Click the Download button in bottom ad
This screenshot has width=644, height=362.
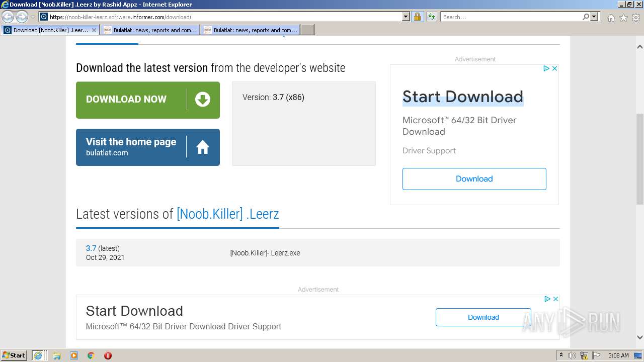click(484, 317)
